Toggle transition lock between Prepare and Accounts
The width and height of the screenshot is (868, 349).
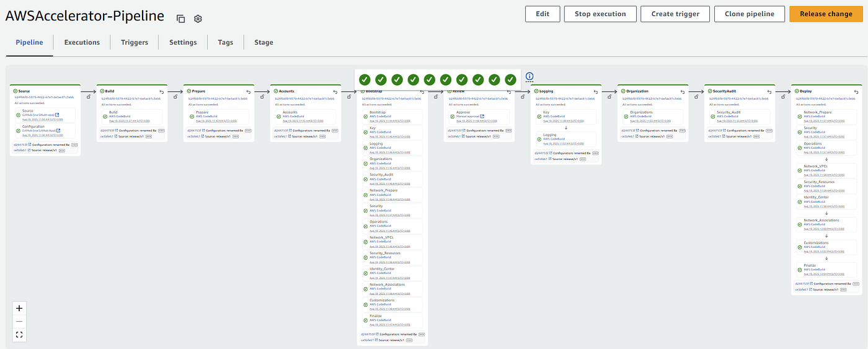pyautogui.click(x=261, y=96)
